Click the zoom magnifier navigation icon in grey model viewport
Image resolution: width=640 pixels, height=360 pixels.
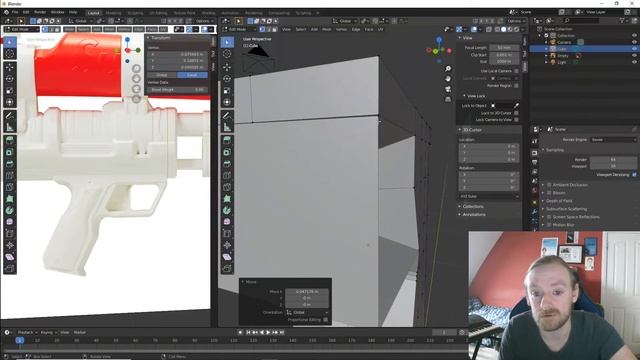(448, 68)
